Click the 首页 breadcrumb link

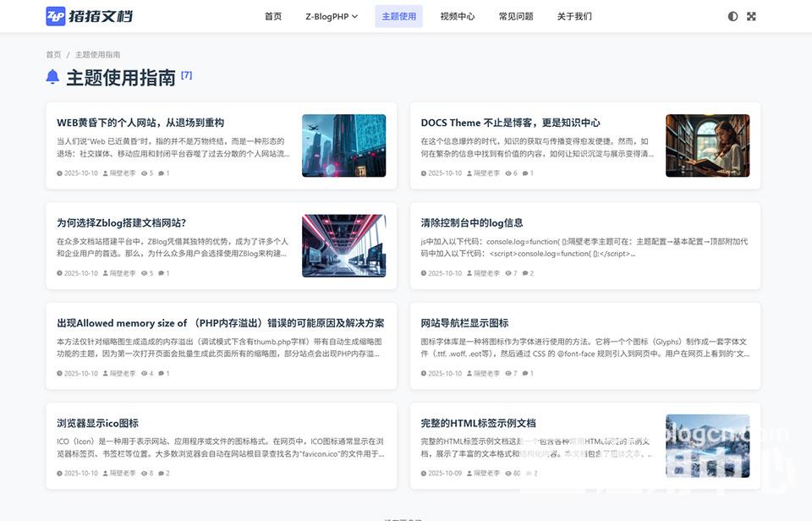click(x=52, y=54)
